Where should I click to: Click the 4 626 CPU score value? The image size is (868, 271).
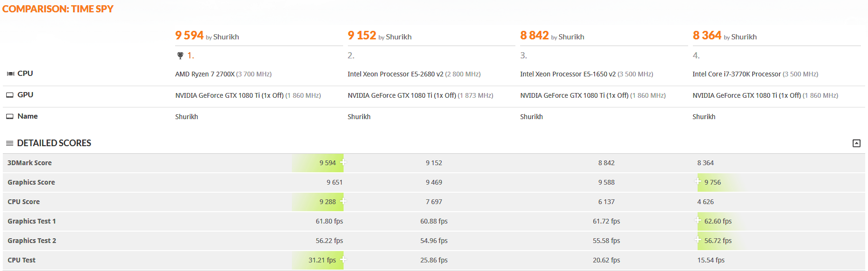706,202
